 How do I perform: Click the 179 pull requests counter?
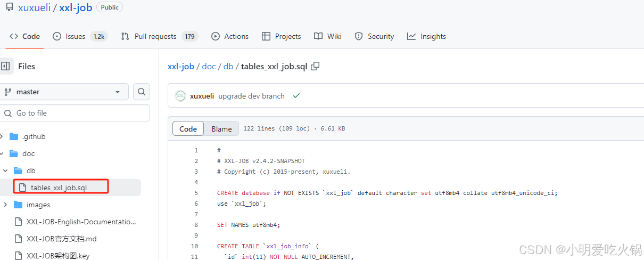189,36
